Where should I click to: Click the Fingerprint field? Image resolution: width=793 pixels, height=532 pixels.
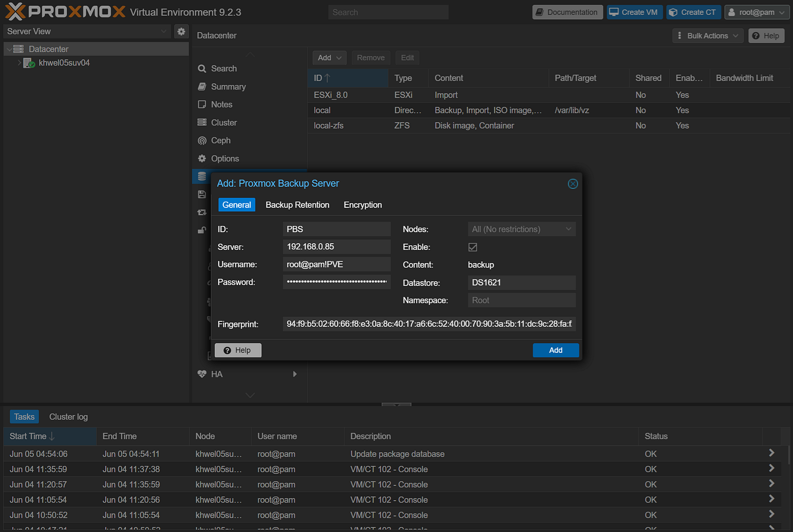point(429,324)
